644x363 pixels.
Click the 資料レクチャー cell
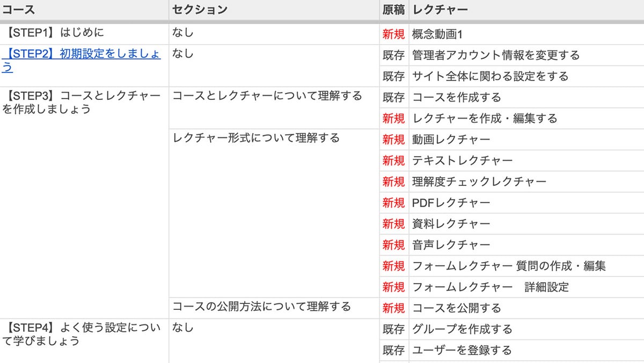[526, 224]
